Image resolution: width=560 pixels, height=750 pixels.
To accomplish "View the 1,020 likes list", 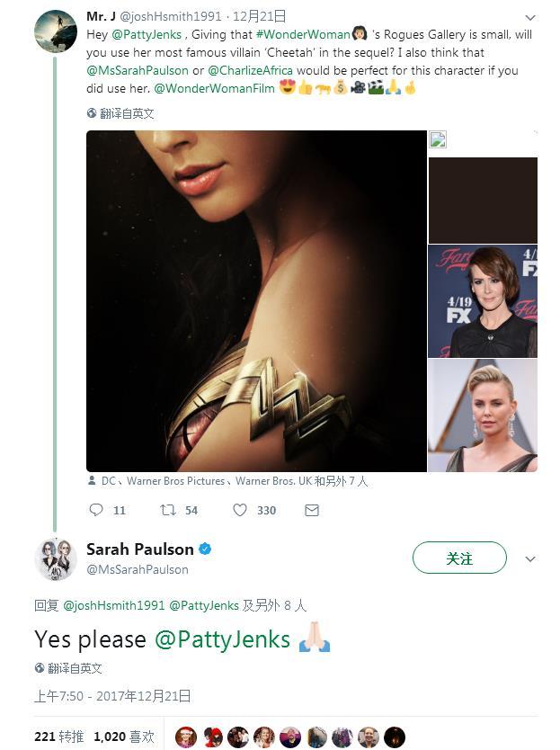I will [122, 737].
